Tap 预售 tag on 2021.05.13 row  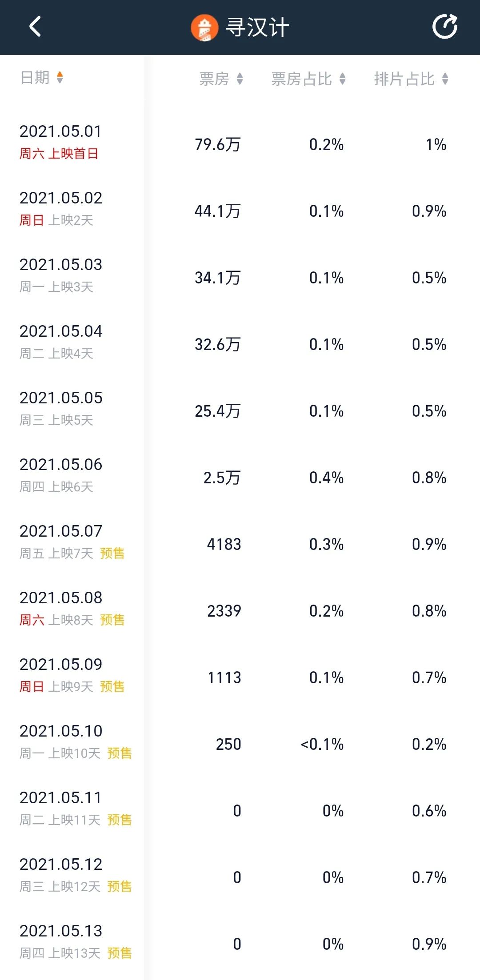click(x=120, y=953)
